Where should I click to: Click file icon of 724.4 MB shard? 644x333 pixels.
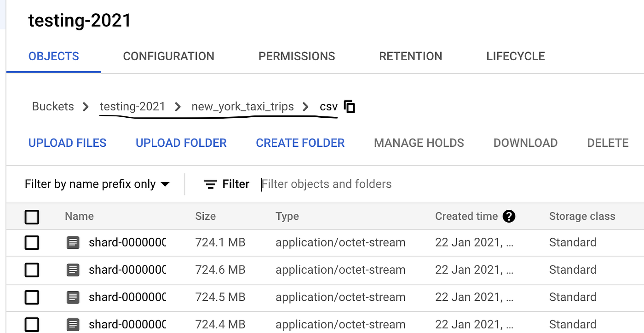(x=73, y=324)
